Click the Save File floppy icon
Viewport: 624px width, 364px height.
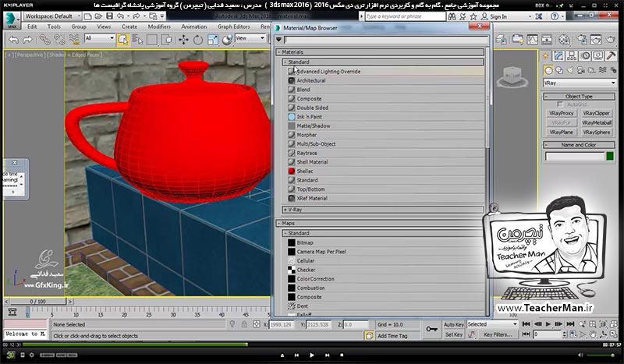pos(109,16)
